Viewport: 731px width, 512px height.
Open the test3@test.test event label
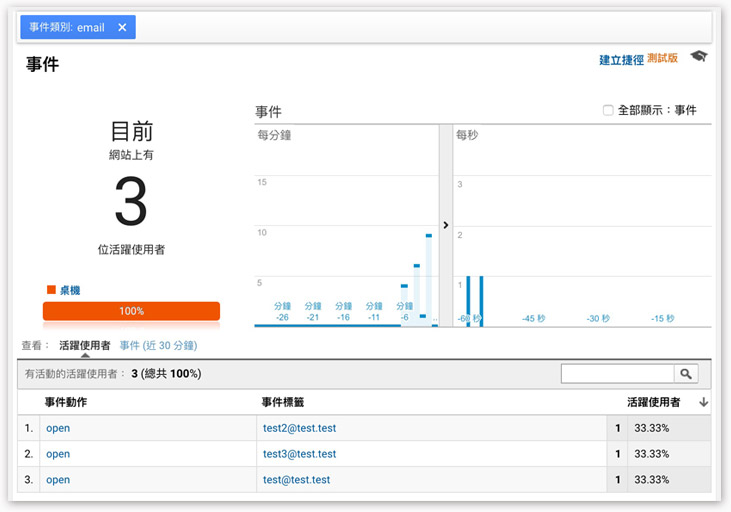tap(299, 454)
